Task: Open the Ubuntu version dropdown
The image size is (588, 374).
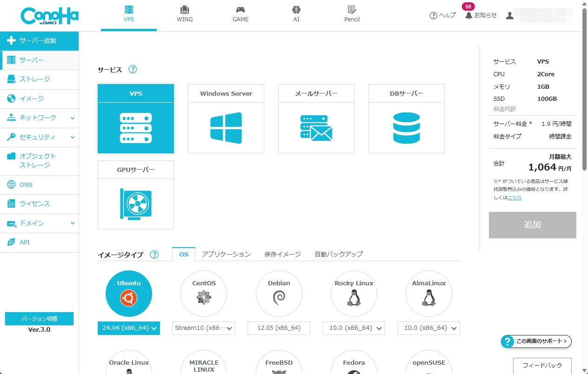Action: [128, 328]
